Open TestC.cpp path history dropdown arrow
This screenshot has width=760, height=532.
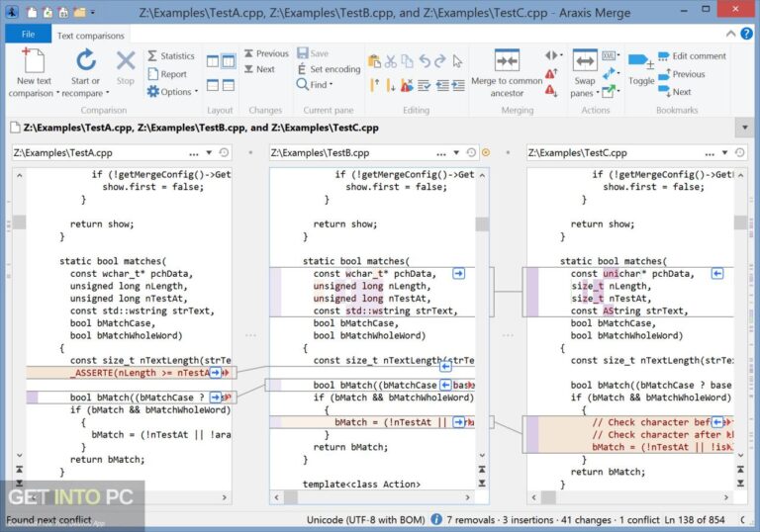(724, 153)
